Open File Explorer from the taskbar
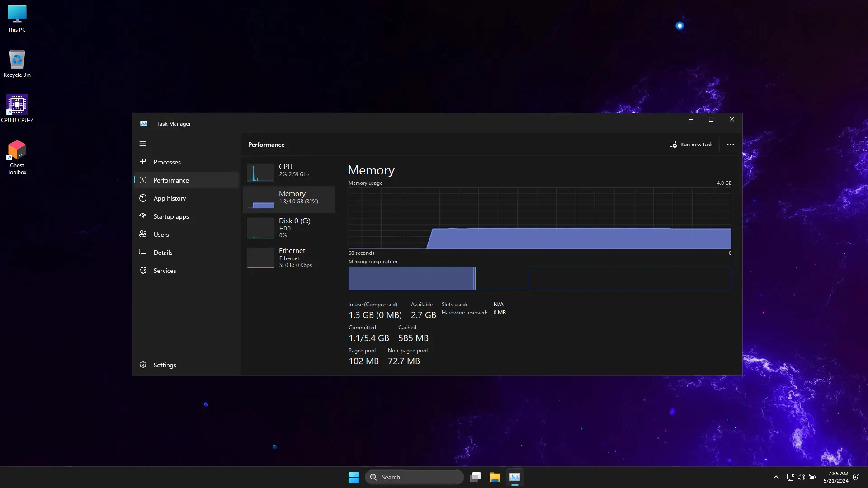The image size is (868, 488). 495,477
